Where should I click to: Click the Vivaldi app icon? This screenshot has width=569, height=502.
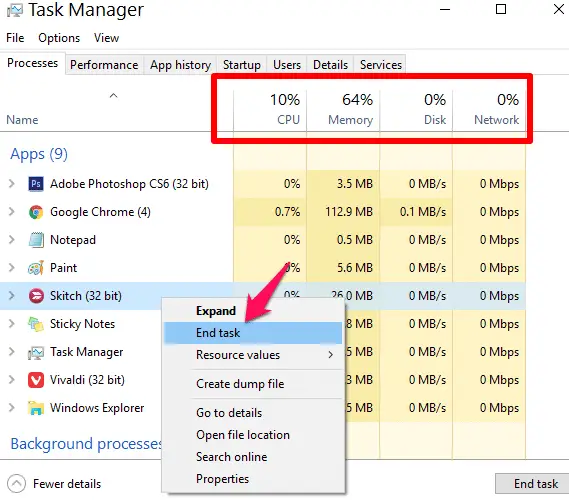click(36, 380)
